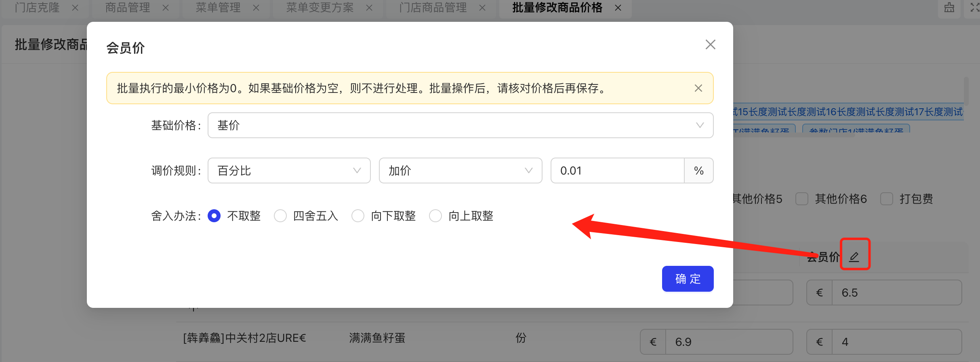Open the 加价 adjustment dropdown
The width and height of the screenshot is (980, 362).
click(x=461, y=170)
